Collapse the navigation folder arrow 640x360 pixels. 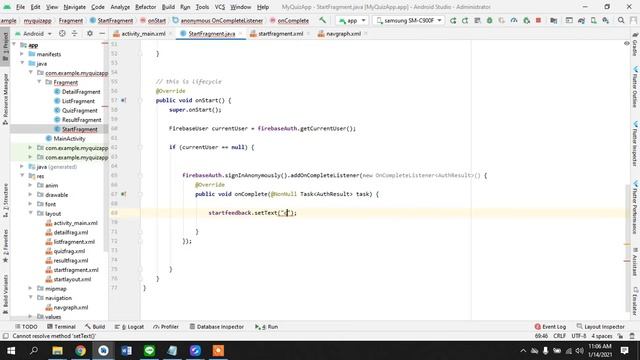(31, 298)
